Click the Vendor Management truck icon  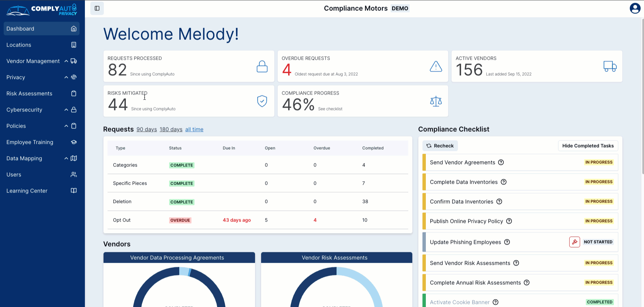click(74, 61)
